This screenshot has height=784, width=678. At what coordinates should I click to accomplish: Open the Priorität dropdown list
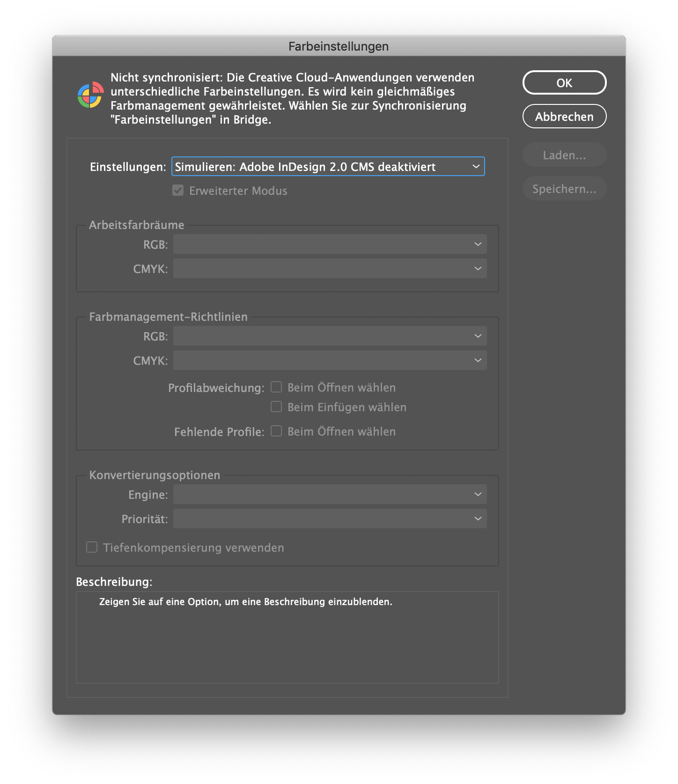coord(330,518)
